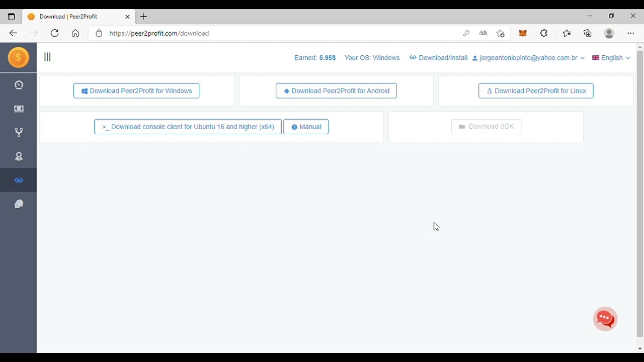This screenshot has height=362, width=644.
Task: Download Peer2Profit for Windows
Action: [x=136, y=91]
